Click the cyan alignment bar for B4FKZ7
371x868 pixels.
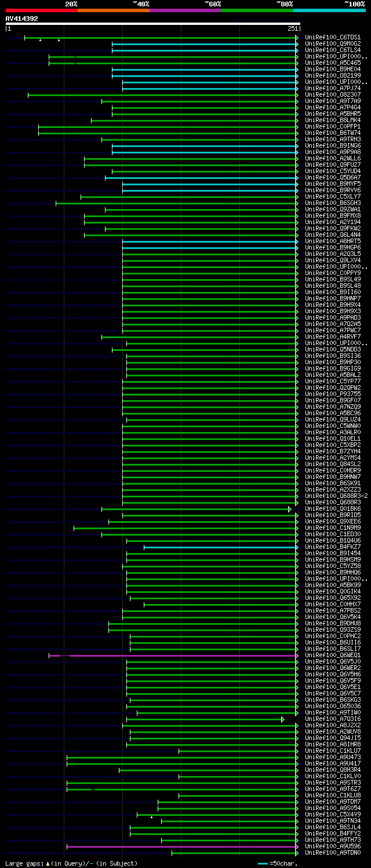coord(220,547)
